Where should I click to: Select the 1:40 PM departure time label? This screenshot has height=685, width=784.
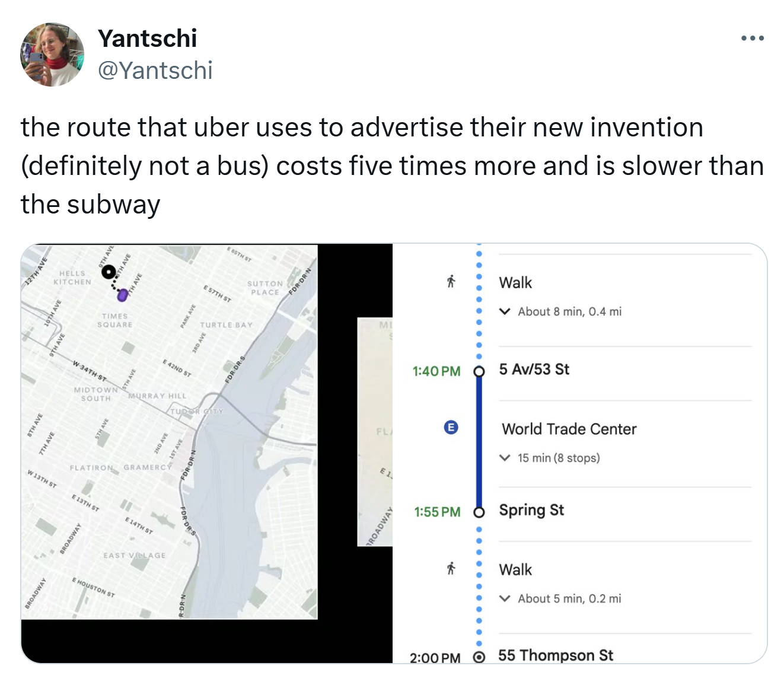point(436,371)
